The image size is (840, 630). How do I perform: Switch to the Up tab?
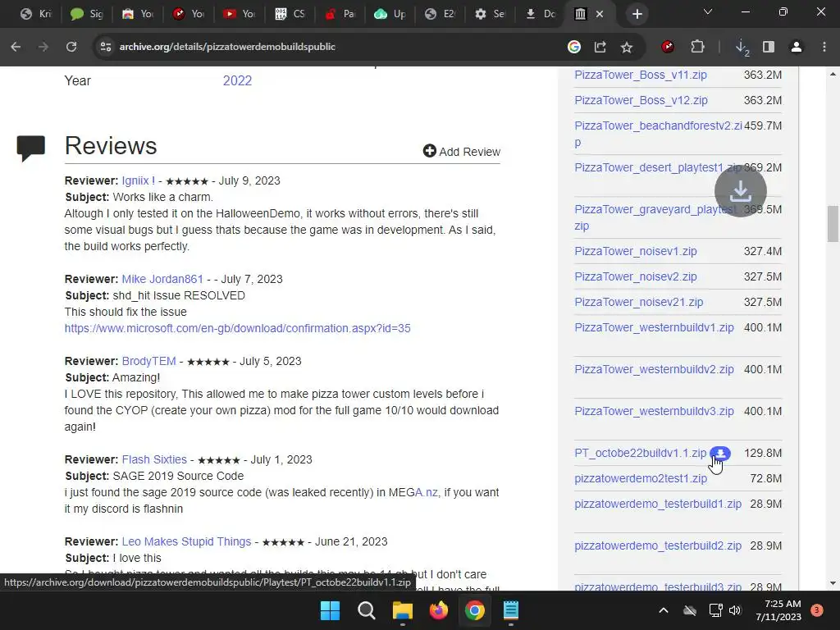[x=390, y=14]
